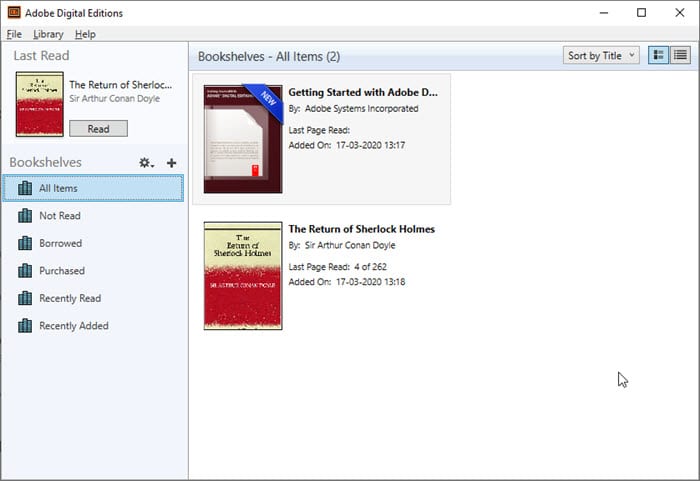Open the Library menu
Viewport: 700px width, 482px height.
[x=48, y=34]
